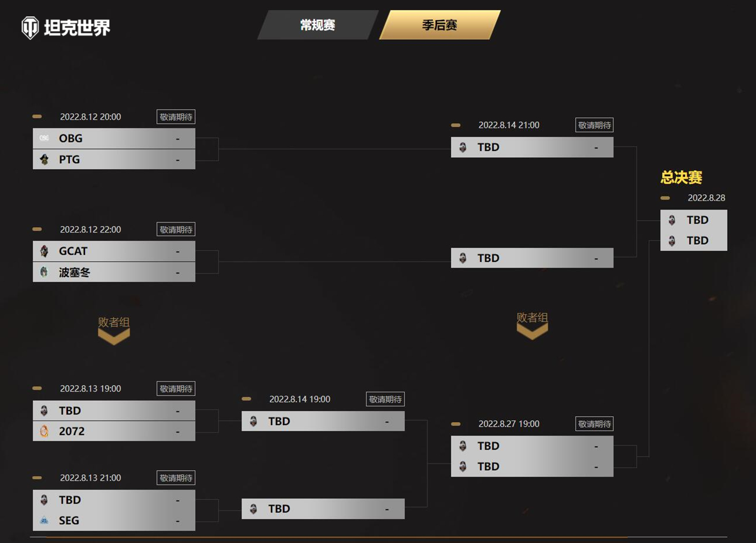Image resolution: width=756 pixels, height=543 pixels.
Task: Click the World of Tanks logo
Action: tap(66, 27)
